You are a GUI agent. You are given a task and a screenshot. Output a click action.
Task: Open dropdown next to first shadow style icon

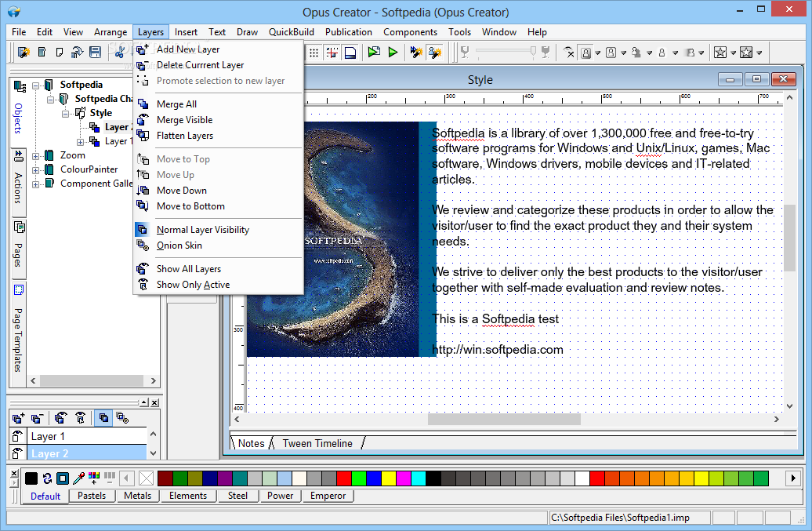click(597, 53)
